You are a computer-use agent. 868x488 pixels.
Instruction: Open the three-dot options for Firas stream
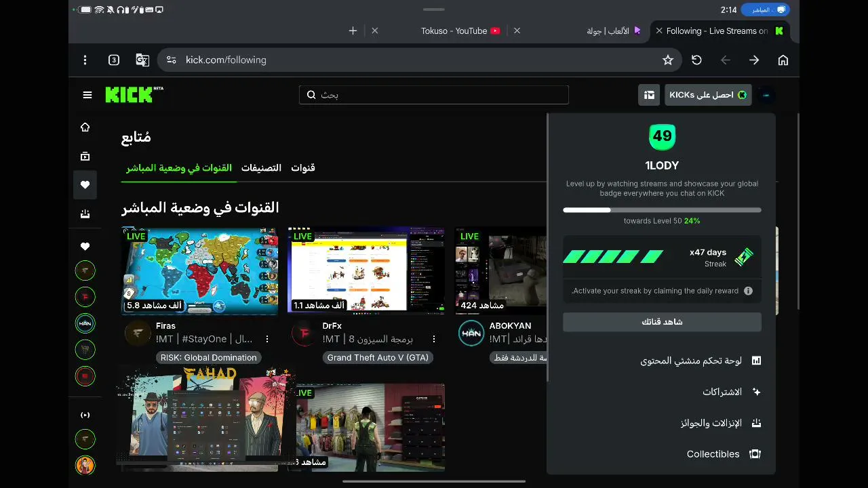[x=267, y=339]
